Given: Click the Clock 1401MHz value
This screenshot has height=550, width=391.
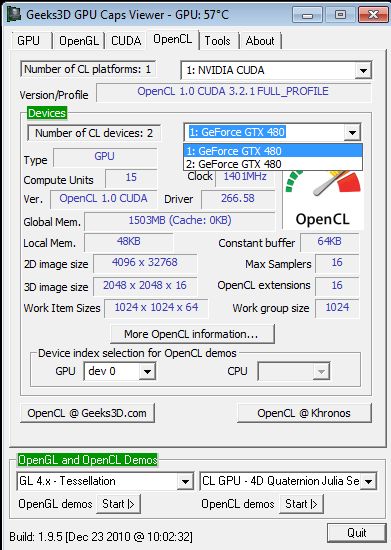Looking at the screenshot, I should tap(244, 177).
